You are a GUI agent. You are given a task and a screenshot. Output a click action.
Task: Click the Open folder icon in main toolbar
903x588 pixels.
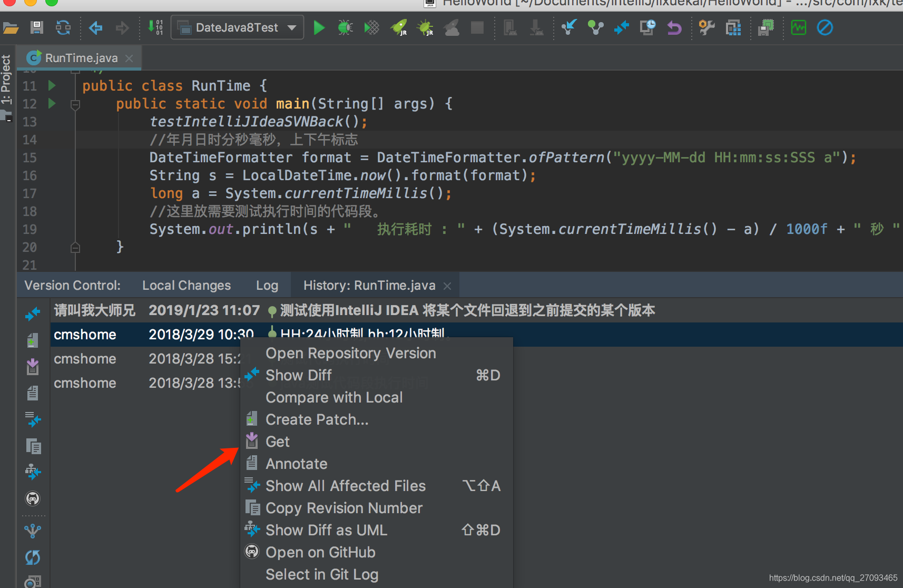pyautogui.click(x=11, y=27)
